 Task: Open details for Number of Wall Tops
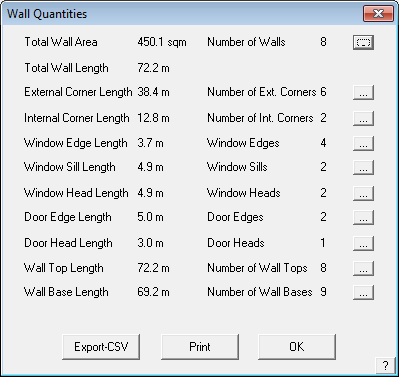click(x=363, y=268)
